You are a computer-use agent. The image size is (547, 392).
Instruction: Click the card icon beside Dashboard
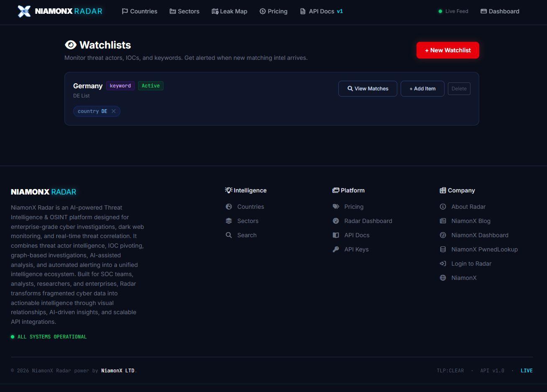(483, 11)
